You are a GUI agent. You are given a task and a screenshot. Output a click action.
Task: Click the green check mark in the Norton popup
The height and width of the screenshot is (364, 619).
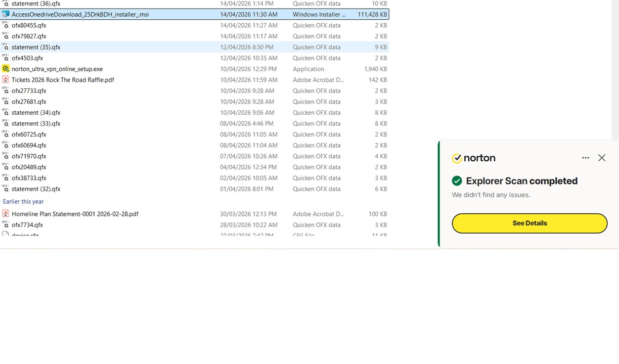pyautogui.click(x=457, y=181)
